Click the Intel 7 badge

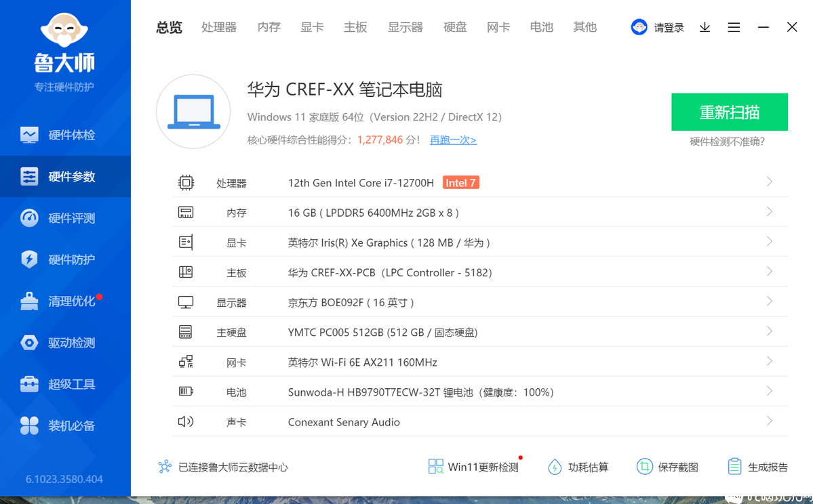click(x=461, y=182)
